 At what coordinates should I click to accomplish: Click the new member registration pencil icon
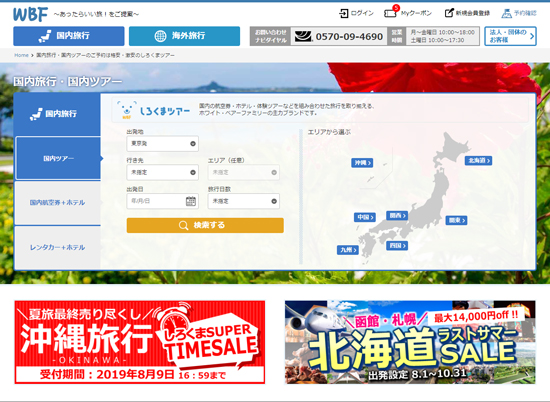(449, 13)
